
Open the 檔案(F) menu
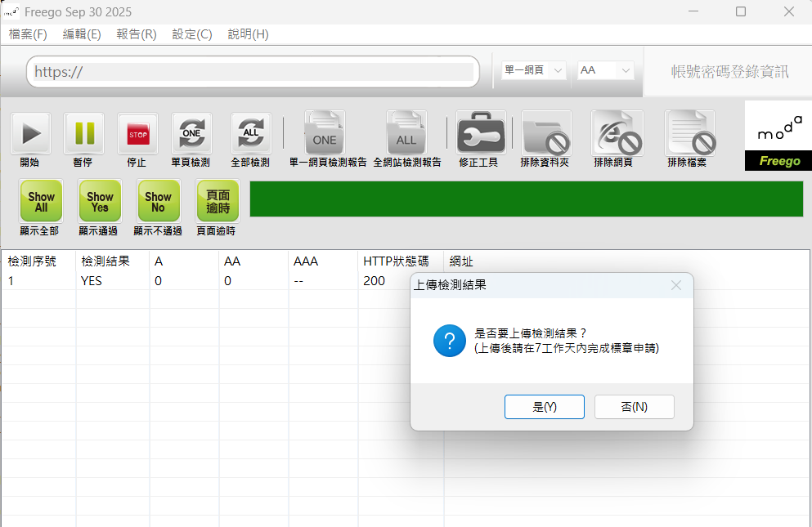pos(28,34)
